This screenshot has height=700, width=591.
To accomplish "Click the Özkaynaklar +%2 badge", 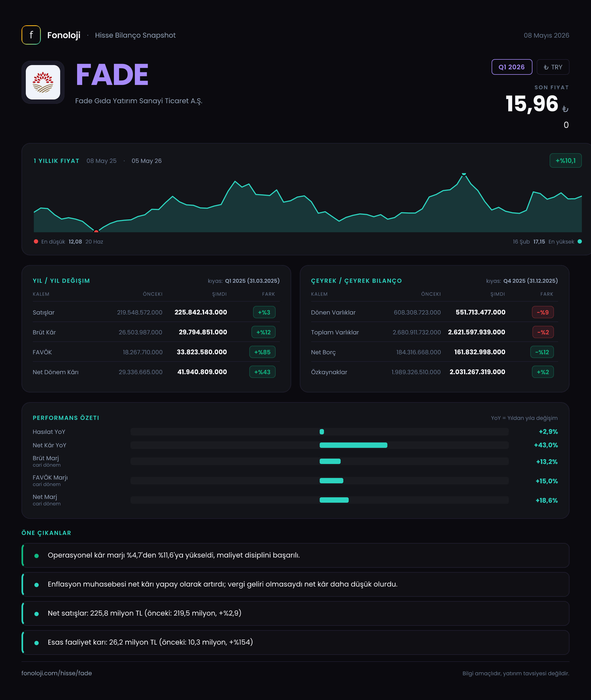I will pyautogui.click(x=543, y=372).
